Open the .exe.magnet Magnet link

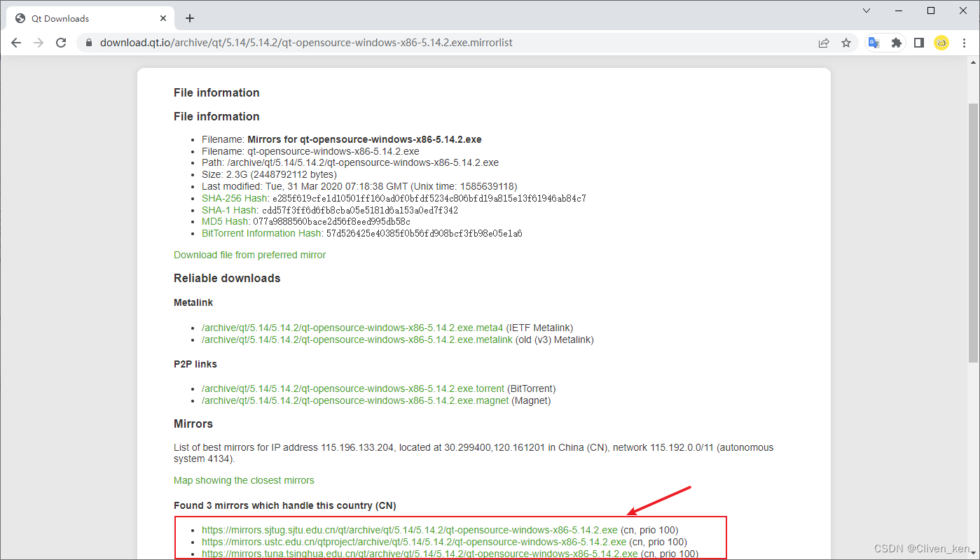click(x=355, y=400)
